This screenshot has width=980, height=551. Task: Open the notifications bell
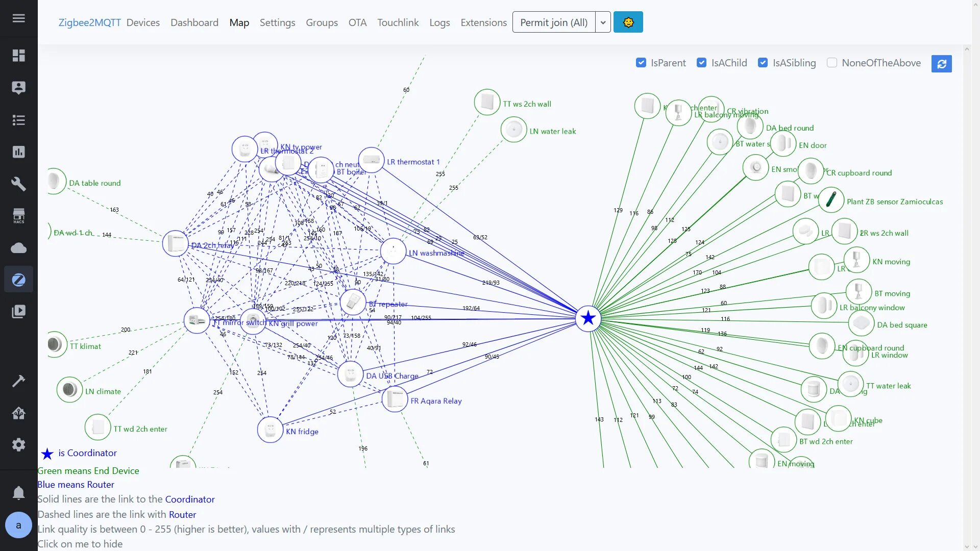coord(18,493)
